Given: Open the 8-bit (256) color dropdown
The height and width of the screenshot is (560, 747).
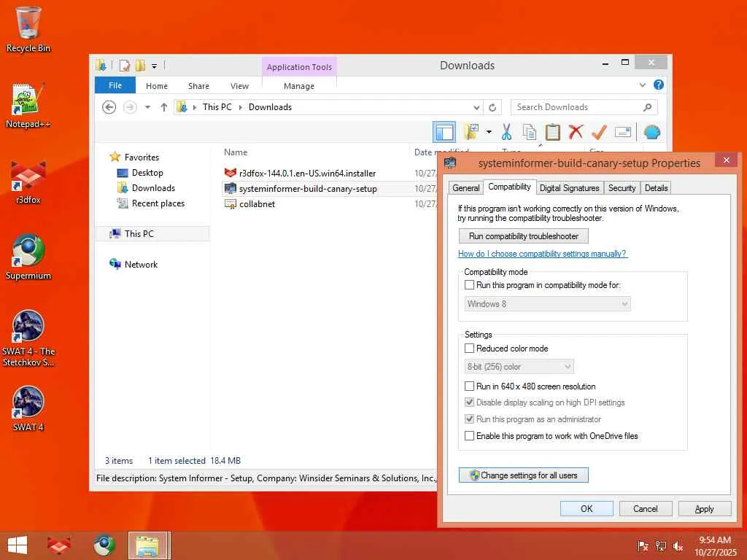Looking at the screenshot, I should coord(519,367).
